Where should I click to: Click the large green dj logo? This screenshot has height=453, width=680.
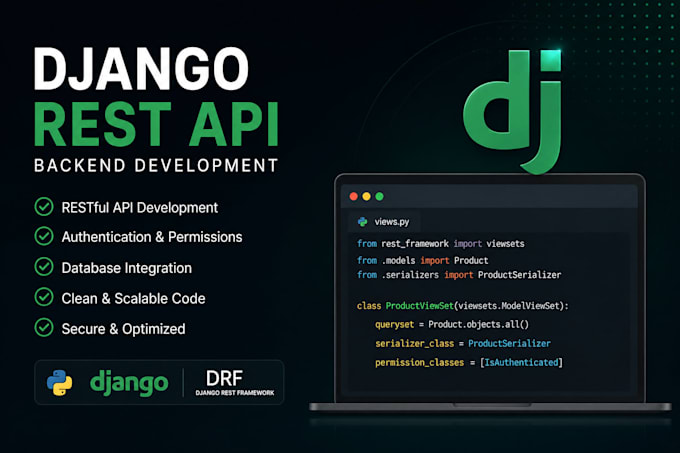(x=513, y=112)
